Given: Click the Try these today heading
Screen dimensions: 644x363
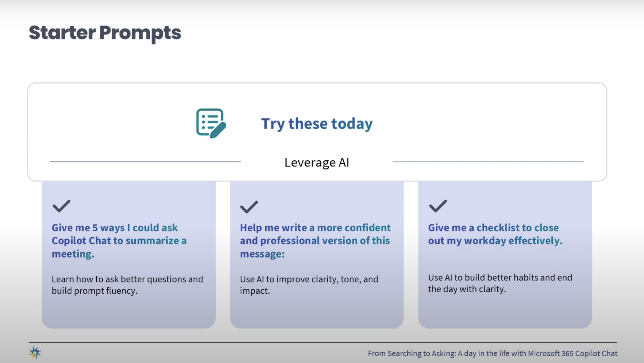Looking at the screenshot, I should (317, 124).
